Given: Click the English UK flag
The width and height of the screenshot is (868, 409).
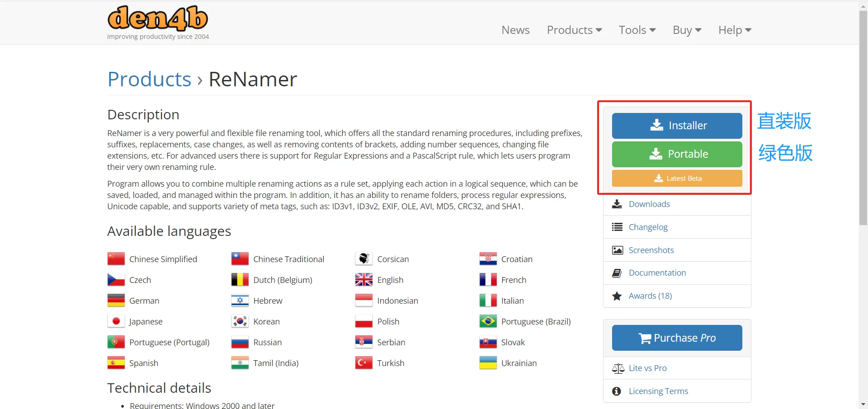Looking at the screenshot, I should coord(364,280).
